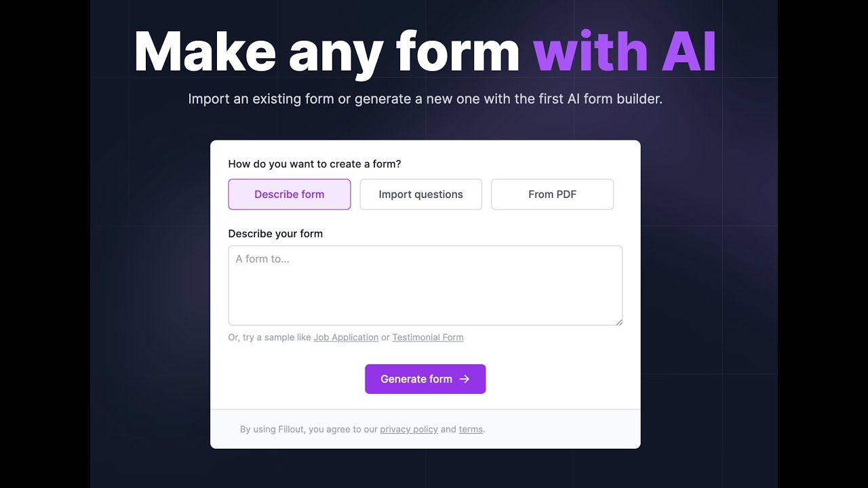Select the Describe form option
The image size is (868, 488).
point(290,195)
